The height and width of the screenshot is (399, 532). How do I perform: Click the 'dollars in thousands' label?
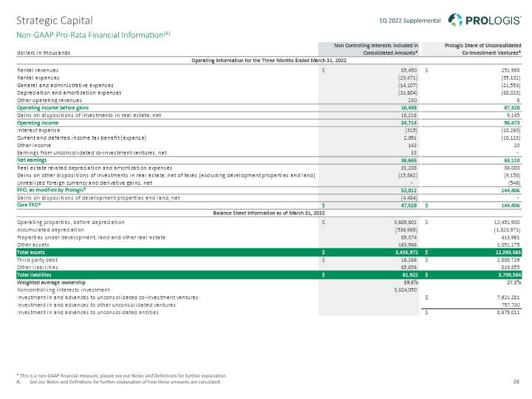44,53
